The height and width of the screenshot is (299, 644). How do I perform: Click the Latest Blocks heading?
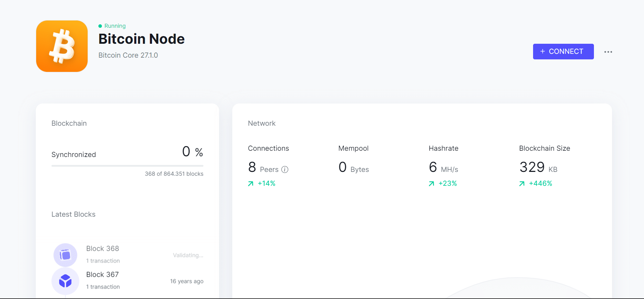tap(73, 214)
